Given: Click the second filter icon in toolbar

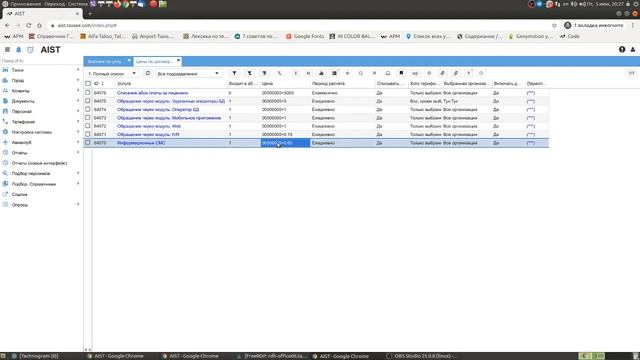Looking at the screenshot, I should (249, 73).
